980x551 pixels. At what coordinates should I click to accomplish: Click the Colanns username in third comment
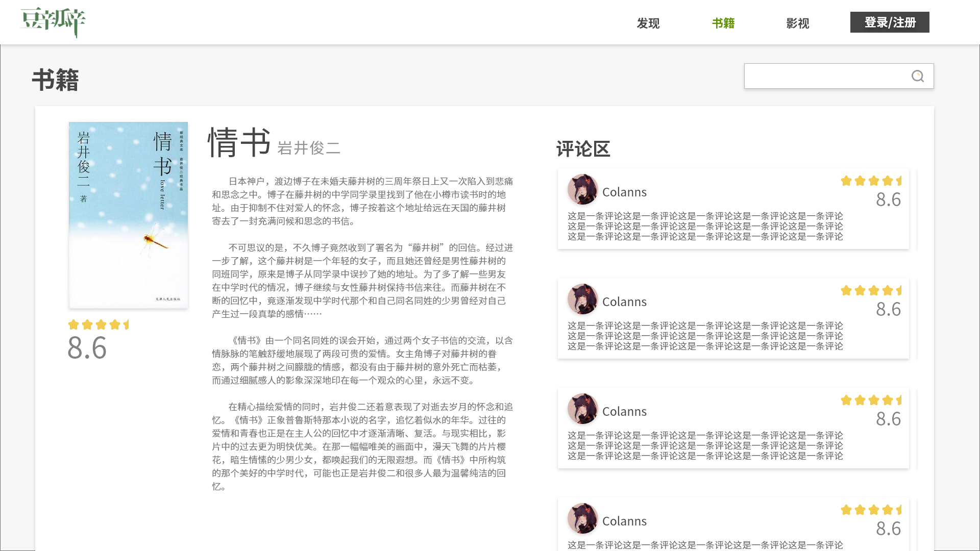(624, 411)
